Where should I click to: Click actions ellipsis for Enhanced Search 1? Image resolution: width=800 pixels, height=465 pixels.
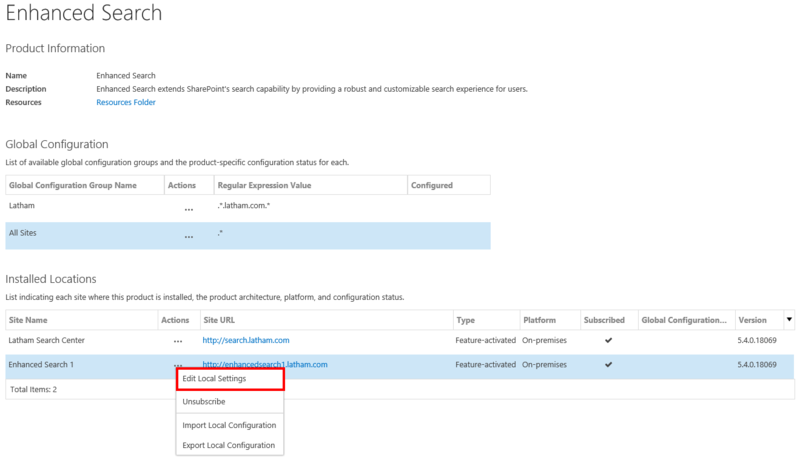pyautogui.click(x=177, y=366)
